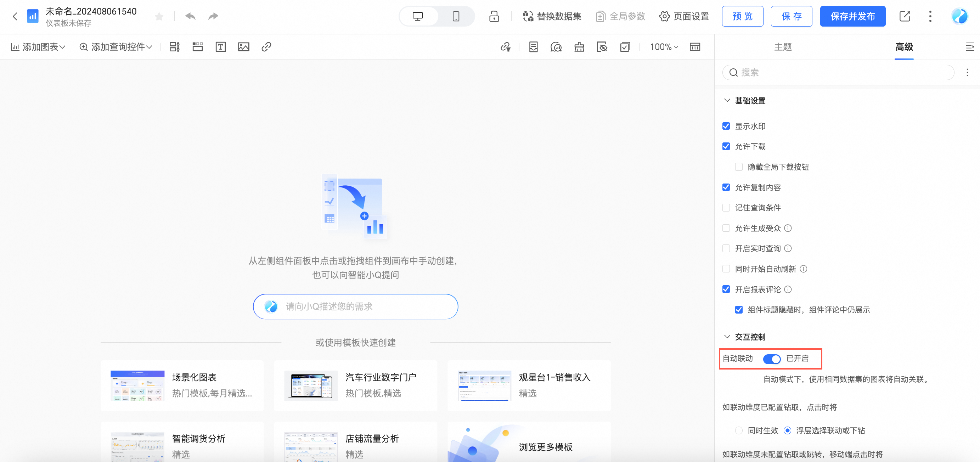This screenshot has height=462, width=980.
Task: Open the 100% zoom dropdown
Action: 664,47
